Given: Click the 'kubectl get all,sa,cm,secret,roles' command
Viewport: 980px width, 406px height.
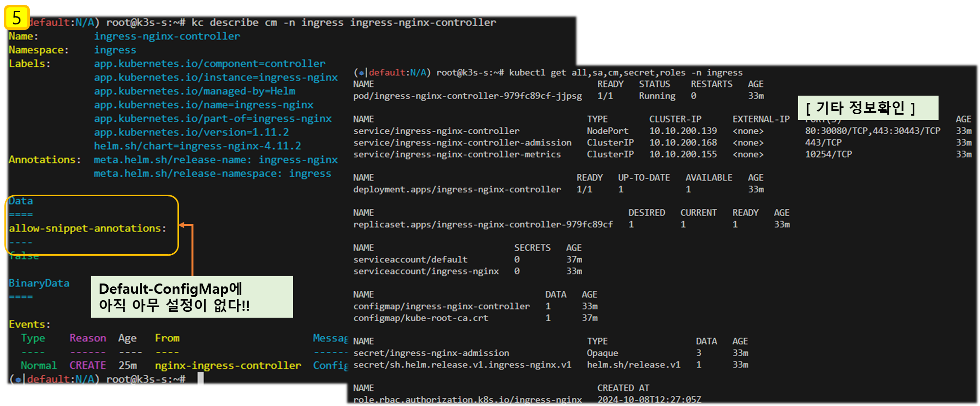Looking at the screenshot, I should click(x=626, y=72).
